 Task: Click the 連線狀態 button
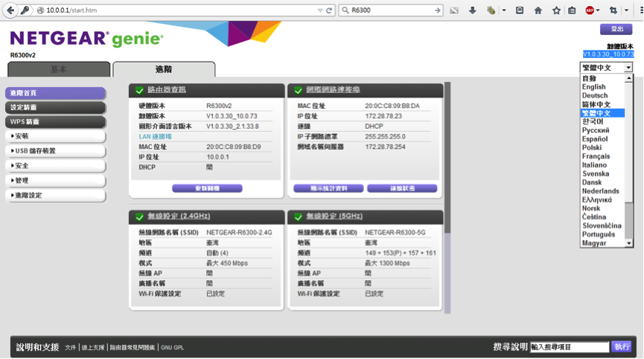(402, 188)
